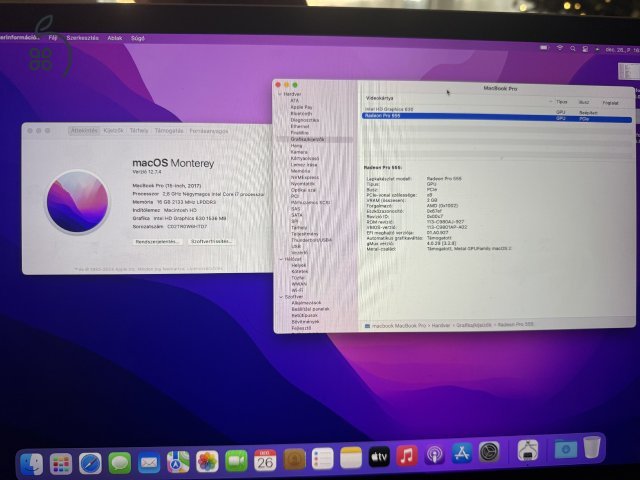Open App Store from the Dock
Screen dimensions: 640x480
pos(462,453)
